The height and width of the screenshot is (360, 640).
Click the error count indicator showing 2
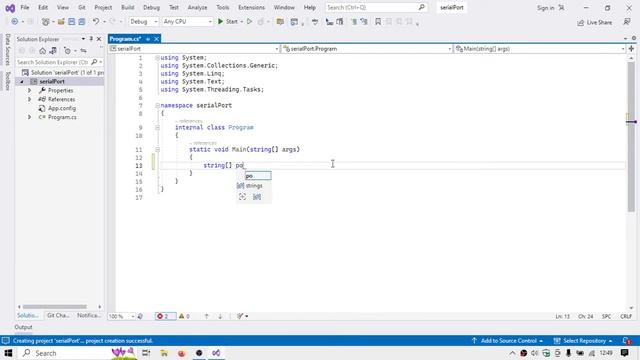[x=165, y=316]
